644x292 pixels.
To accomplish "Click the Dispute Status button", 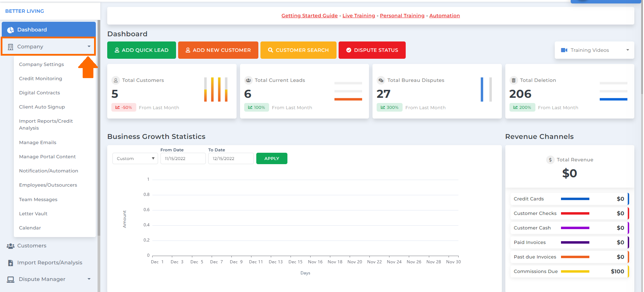I will coord(372,50).
